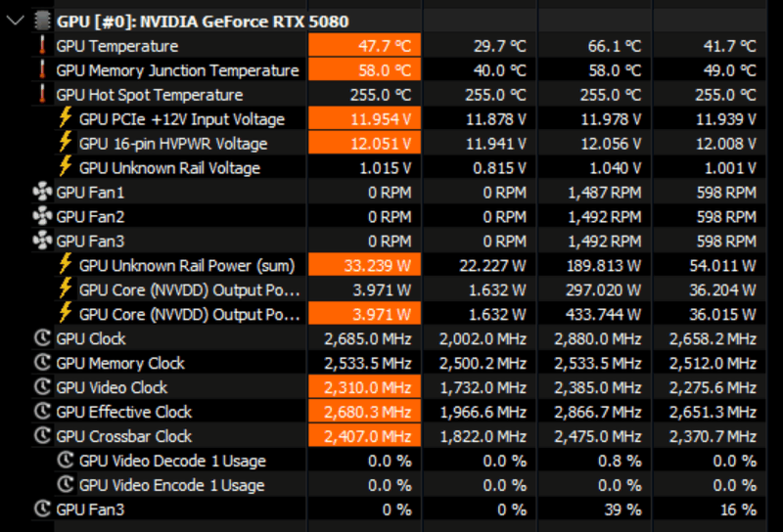Click the 39 % maximum fan percentage value
This screenshot has width=783, height=532.
[x=622, y=510]
